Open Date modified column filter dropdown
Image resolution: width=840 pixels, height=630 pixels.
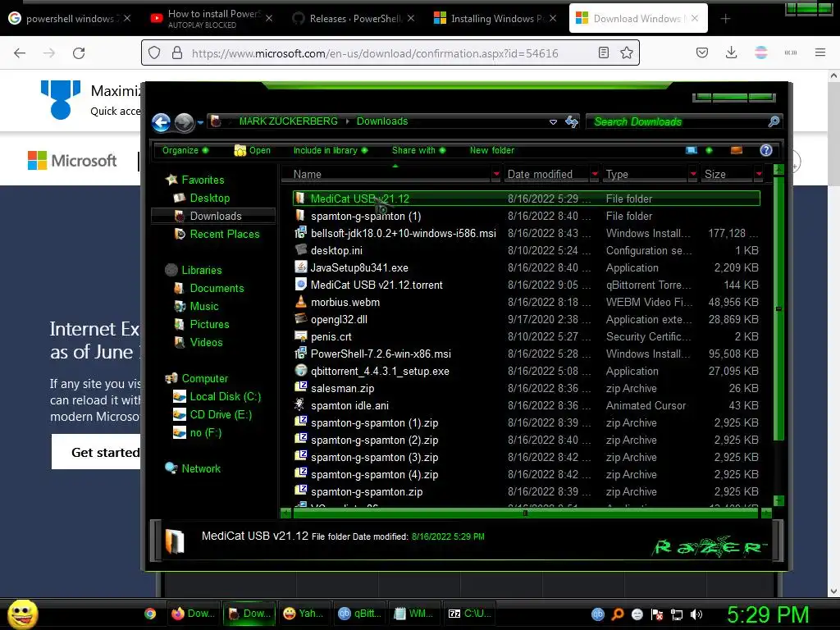[594, 174]
